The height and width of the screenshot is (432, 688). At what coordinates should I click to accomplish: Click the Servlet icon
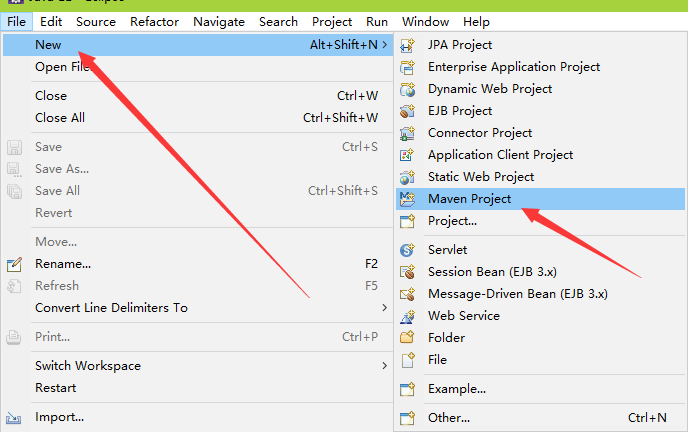pyautogui.click(x=407, y=250)
